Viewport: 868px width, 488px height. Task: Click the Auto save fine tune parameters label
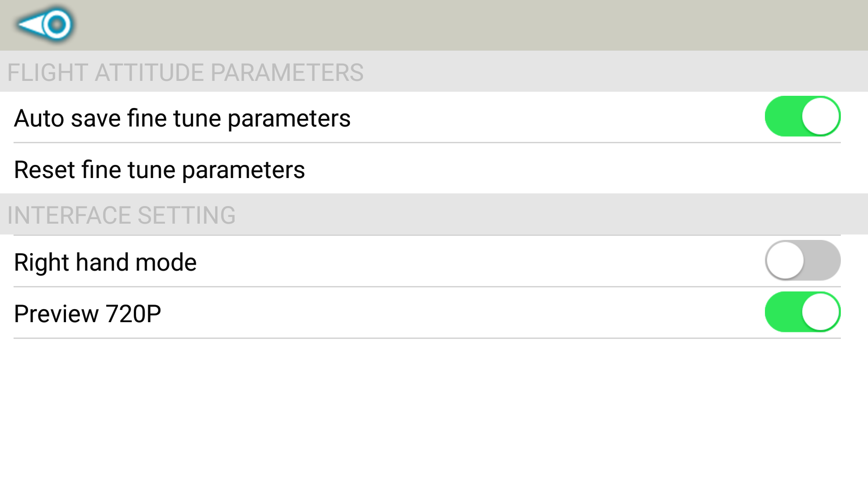[182, 118]
